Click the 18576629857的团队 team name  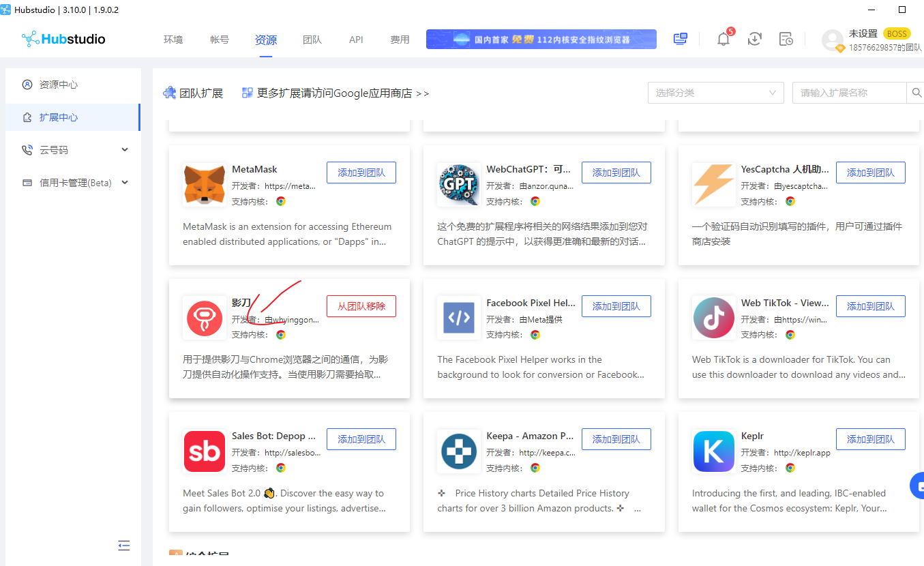tap(885, 48)
